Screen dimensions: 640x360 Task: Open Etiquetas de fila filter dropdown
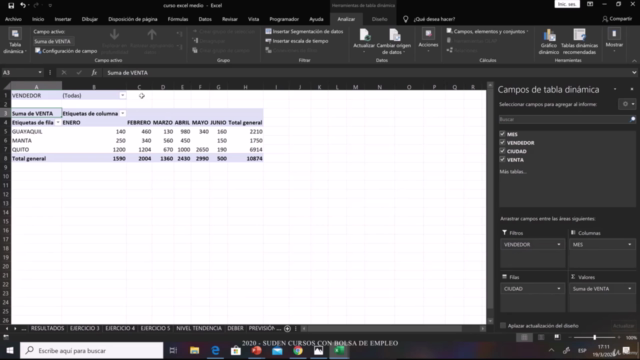[x=58, y=122]
